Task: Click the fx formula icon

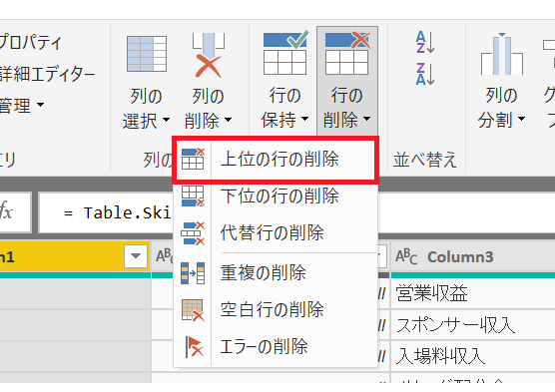Action: (x=6, y=211)
